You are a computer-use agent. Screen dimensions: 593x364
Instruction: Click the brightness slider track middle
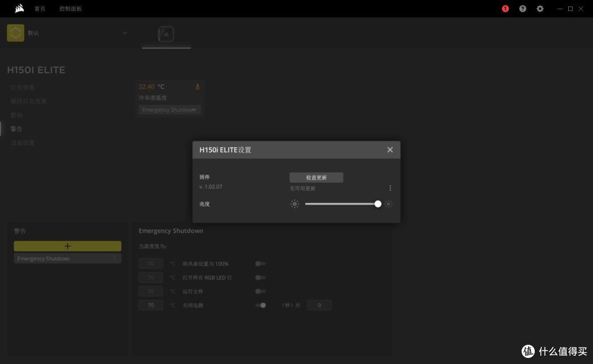[x=342, y=204]
